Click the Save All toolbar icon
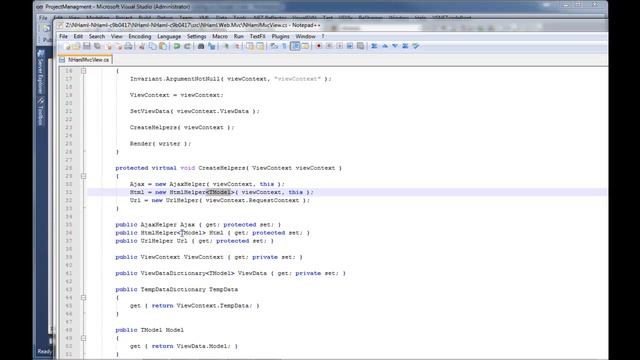Screen dimensions: 640x360 pos(97,46)
